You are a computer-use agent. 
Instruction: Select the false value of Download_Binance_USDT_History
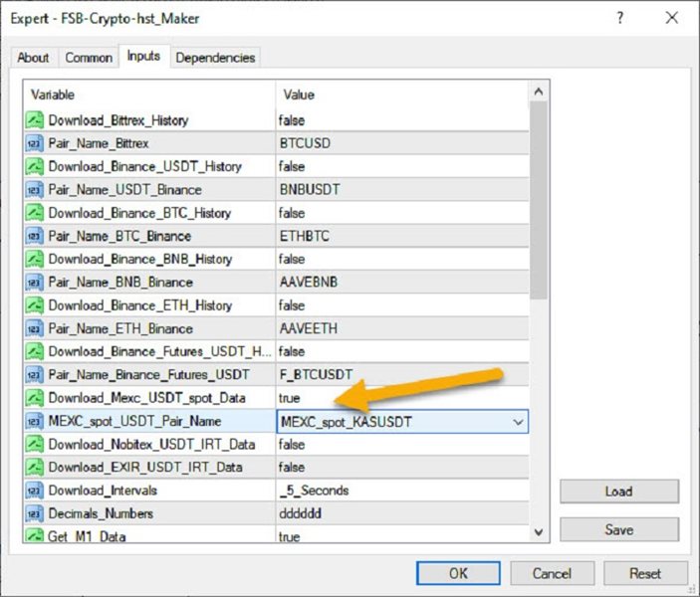click(x=402, y=166)
